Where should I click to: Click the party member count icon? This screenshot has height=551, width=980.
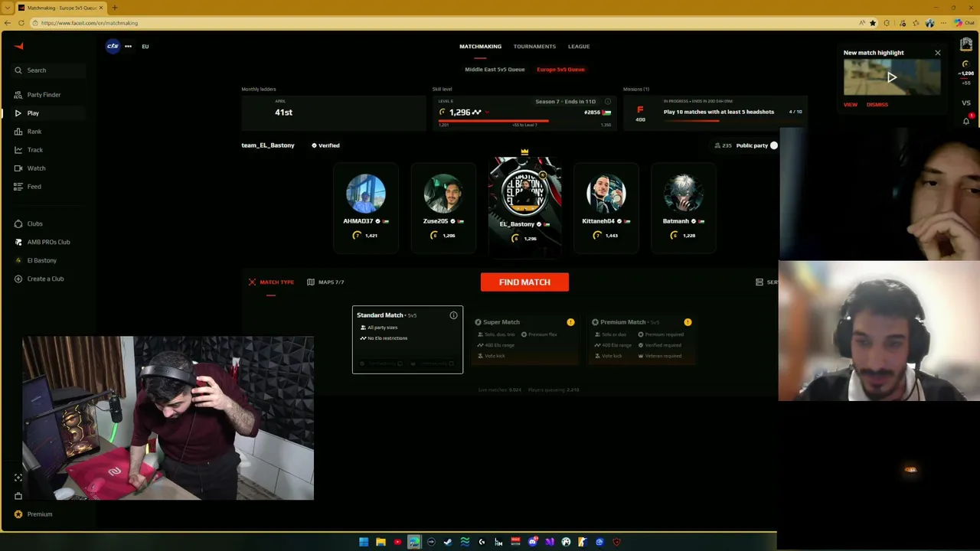pyautogui.click(x=717, y=145)
